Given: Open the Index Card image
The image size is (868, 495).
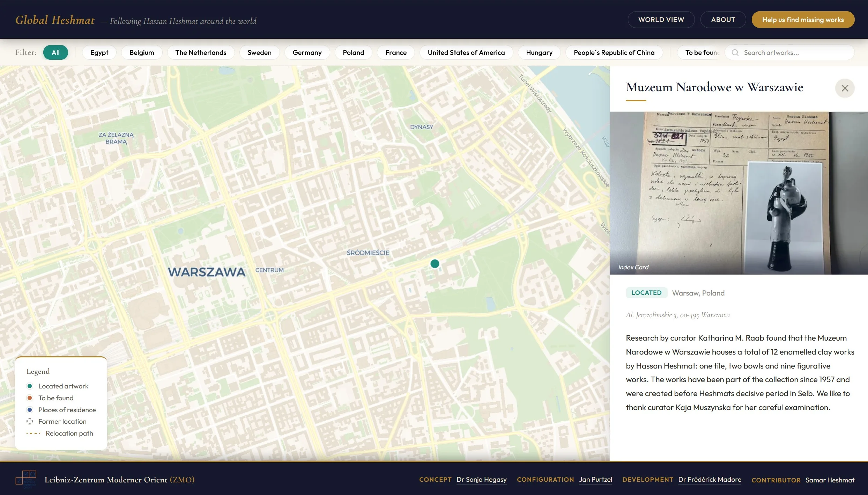Looking at the screenshot, I should click(x=739, y=193).
